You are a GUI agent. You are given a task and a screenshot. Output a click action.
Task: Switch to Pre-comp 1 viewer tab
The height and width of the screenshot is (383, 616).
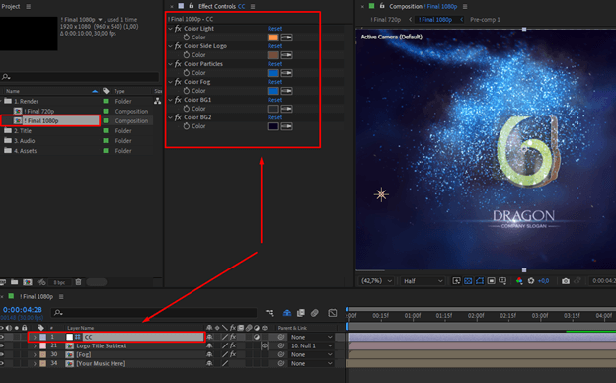[x=485, y=20]
